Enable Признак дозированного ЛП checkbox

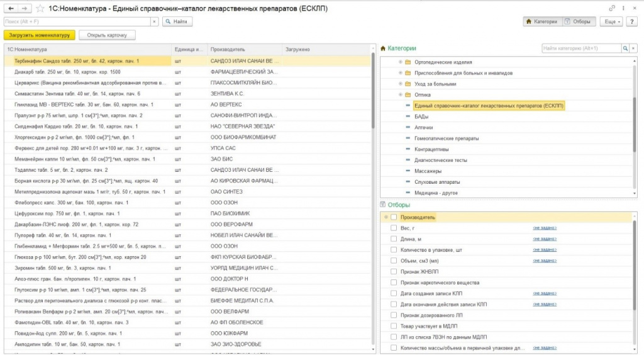tap(394, 315)
